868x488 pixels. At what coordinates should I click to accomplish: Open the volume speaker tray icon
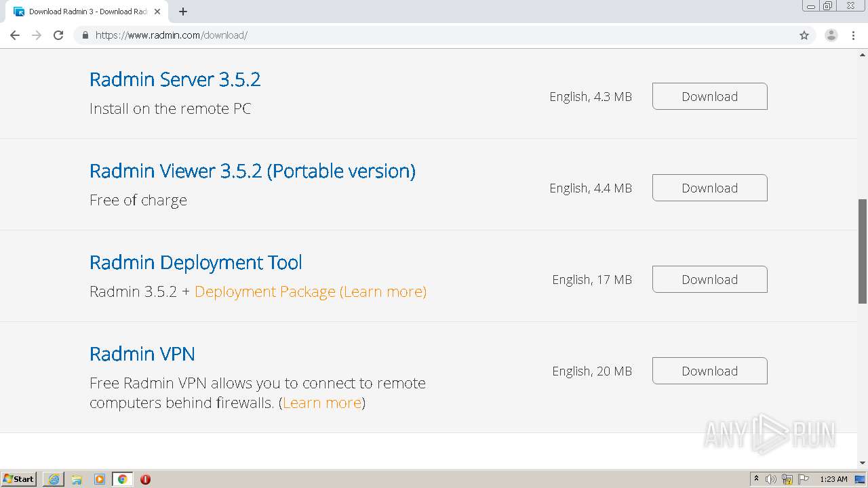click(770, 479)
